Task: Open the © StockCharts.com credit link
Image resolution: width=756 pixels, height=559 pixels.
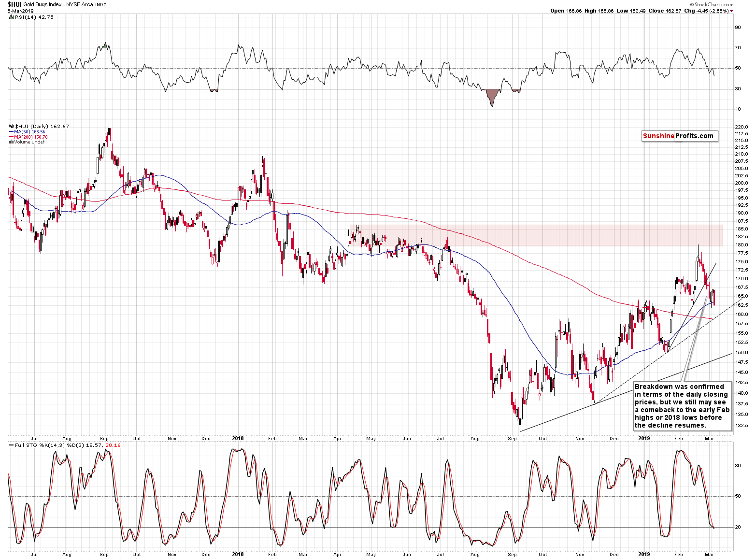Action: pos(711,4)
